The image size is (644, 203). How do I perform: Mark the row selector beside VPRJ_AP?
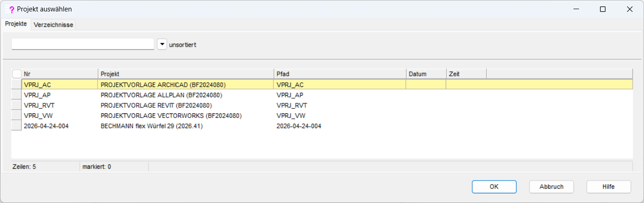pos(16,95)
